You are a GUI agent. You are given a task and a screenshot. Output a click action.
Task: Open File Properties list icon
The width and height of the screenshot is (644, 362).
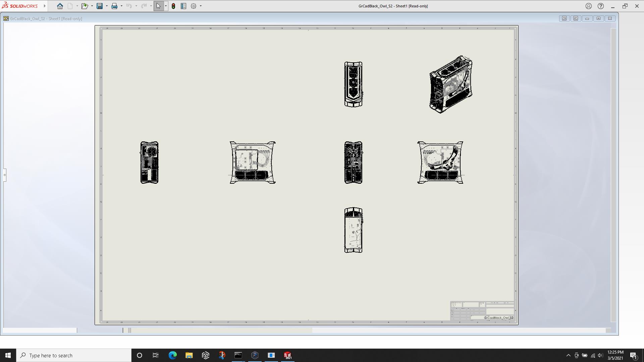(x=183, y=6)
